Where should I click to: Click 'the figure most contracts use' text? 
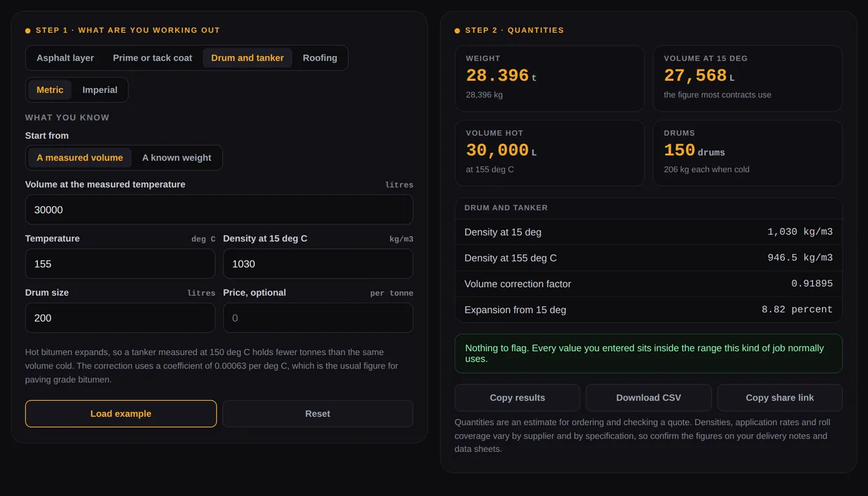tap(717, 95)
